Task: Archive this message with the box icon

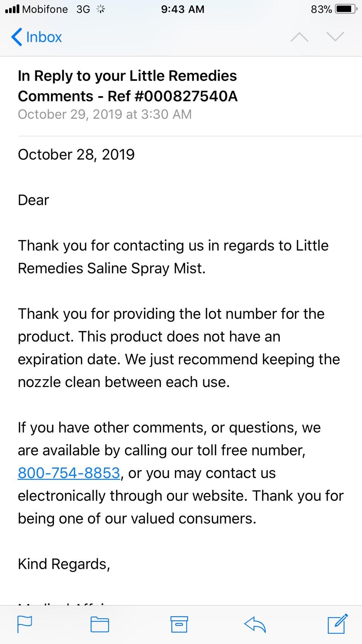Action: coord(179,624)
